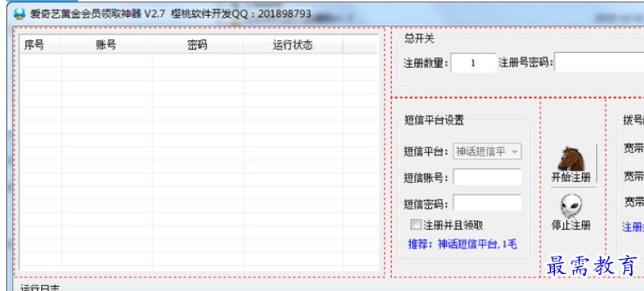The image size is (644, 291).
Task: Click the 推荐: 神话短信平台 link
Action: [x=462, y=245]
